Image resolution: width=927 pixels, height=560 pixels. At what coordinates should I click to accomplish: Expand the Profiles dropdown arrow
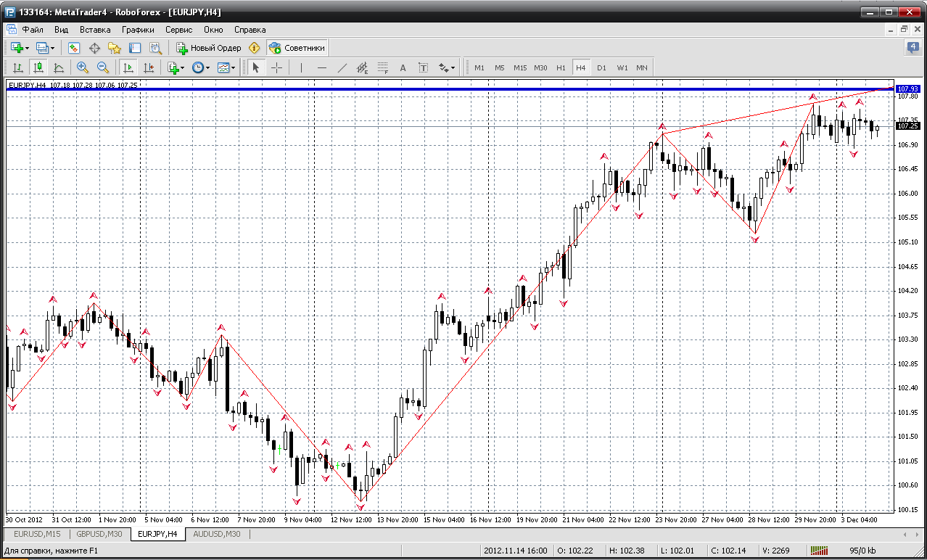coord(53,48)
